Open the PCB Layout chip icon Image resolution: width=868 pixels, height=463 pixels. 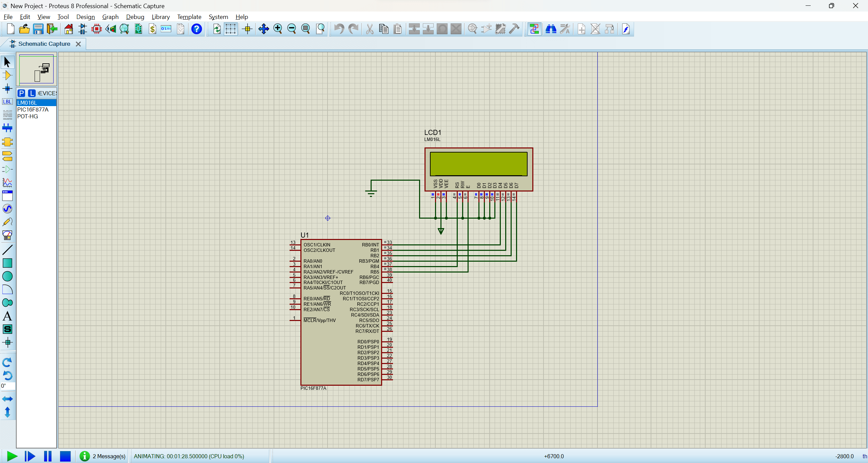coord(97,29)
